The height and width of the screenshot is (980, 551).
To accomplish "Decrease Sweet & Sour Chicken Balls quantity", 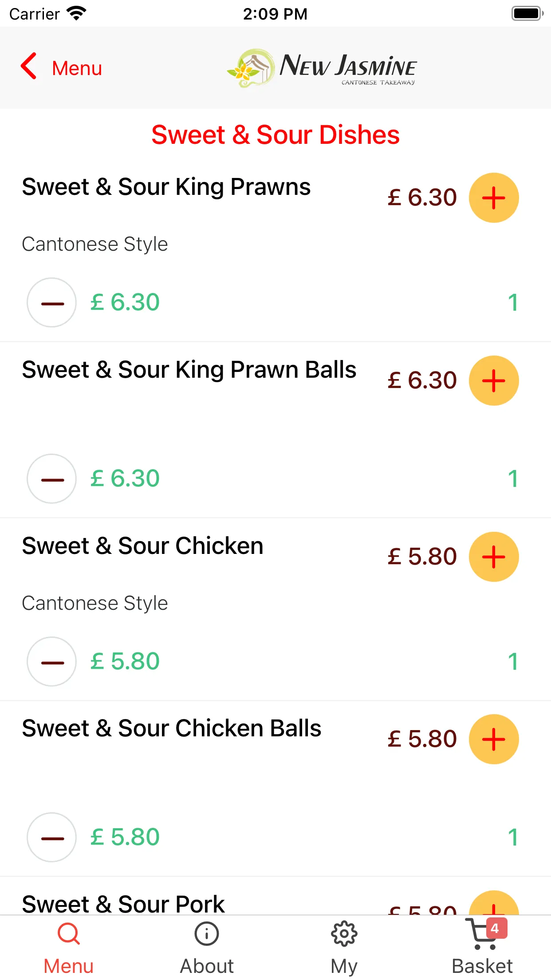I will click(x=52, y=838).
